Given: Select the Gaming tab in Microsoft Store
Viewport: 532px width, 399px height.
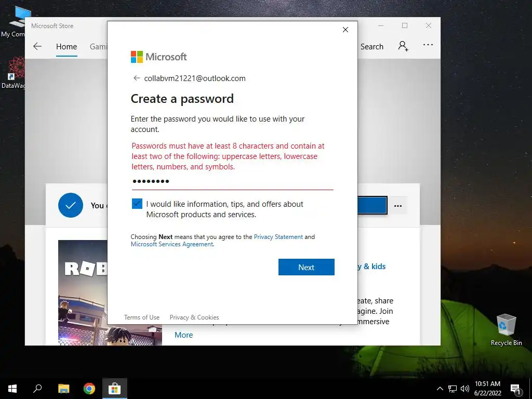Looking at the screenshot, I should 98,46.
